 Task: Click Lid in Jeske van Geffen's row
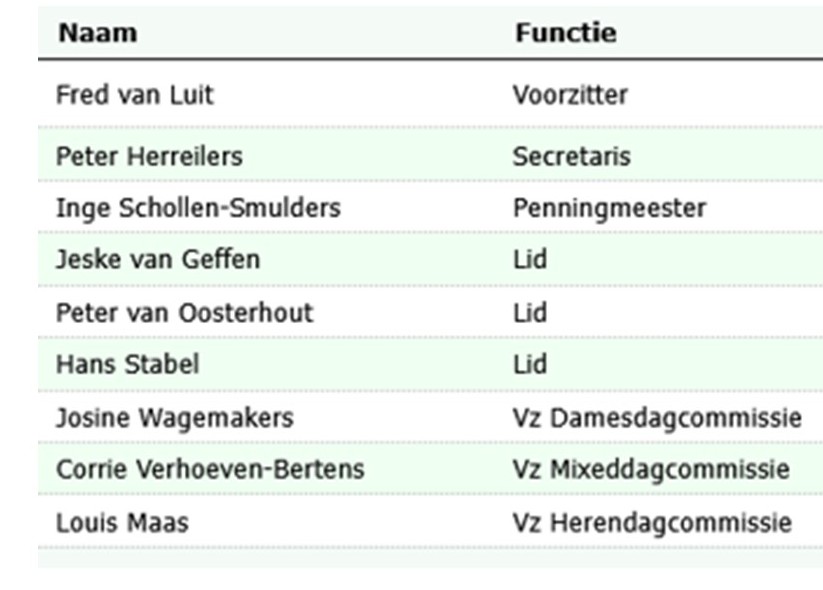pyautogui.click(x=529, y=260)
